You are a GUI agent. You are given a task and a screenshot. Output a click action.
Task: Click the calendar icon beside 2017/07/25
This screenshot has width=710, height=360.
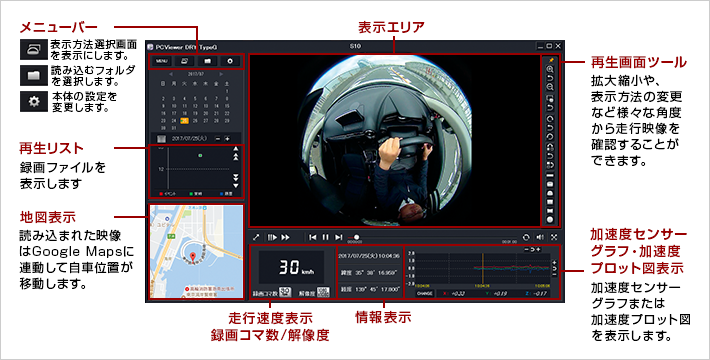point(162,139)
